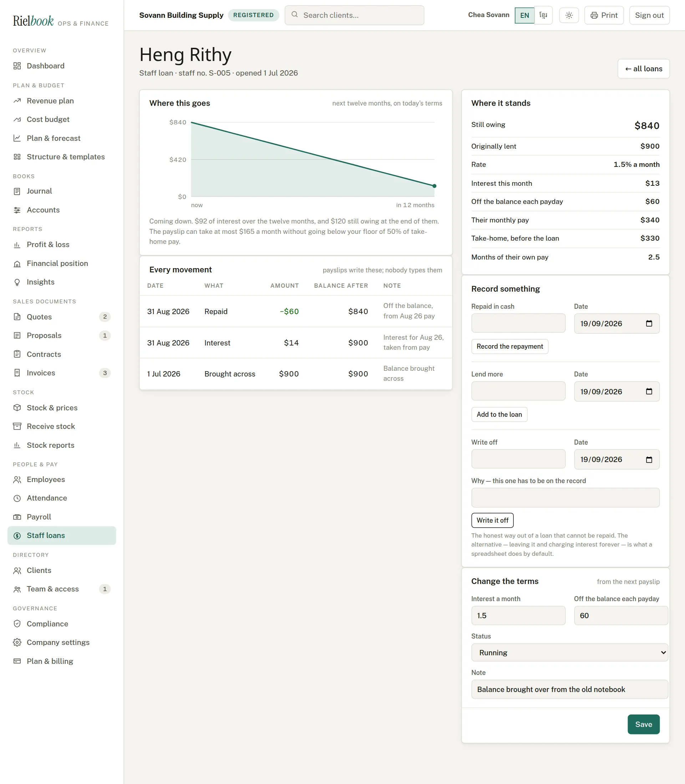Print the loan page
This screenshot has width=685, height=784.
[604, 15]
